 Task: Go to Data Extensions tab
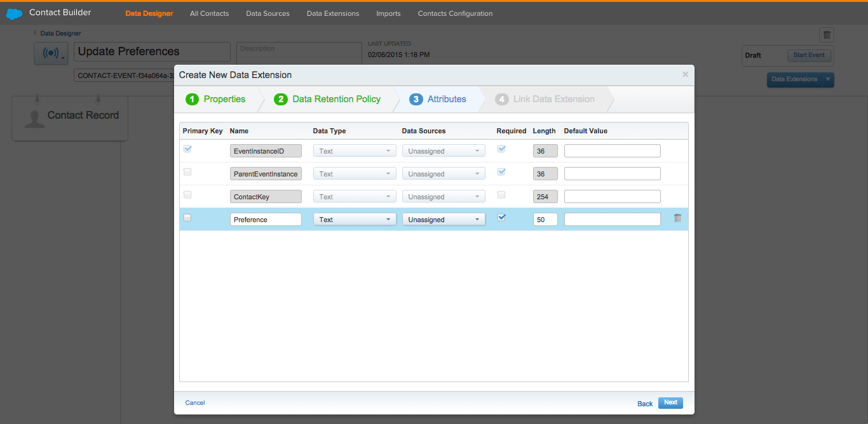[x=333, y=13]
